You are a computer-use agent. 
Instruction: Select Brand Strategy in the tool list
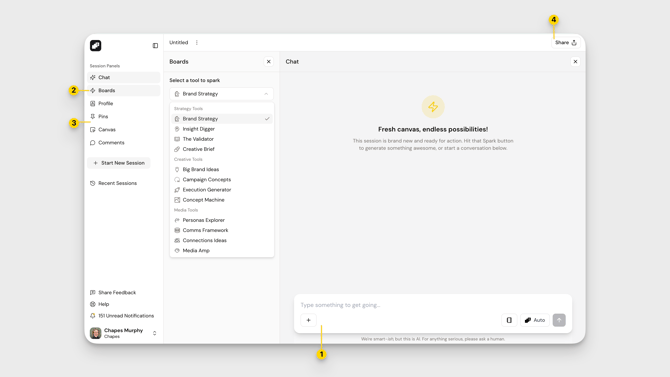tap(222, 119)
